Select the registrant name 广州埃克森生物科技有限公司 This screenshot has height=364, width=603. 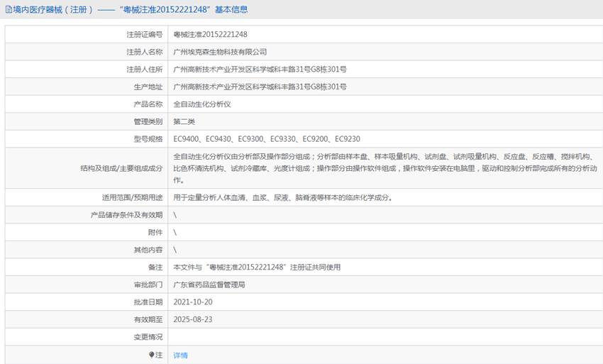pyautogui.click(x=220, y=52)
